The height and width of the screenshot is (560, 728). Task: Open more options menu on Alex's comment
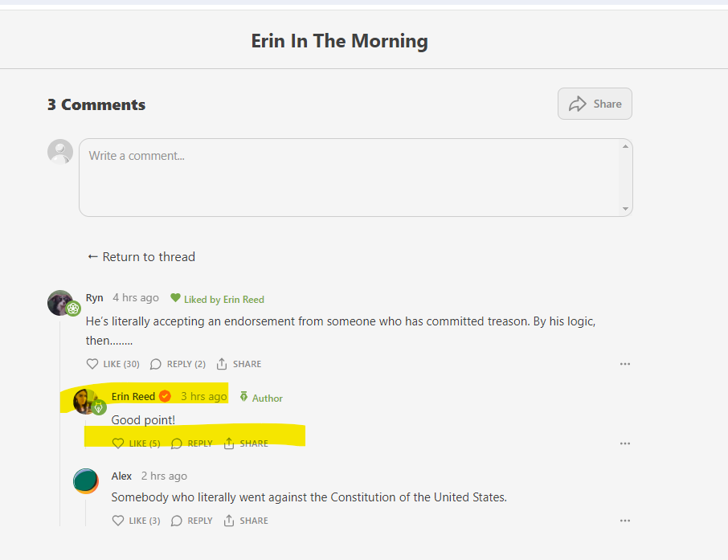[x=625, y=521]
